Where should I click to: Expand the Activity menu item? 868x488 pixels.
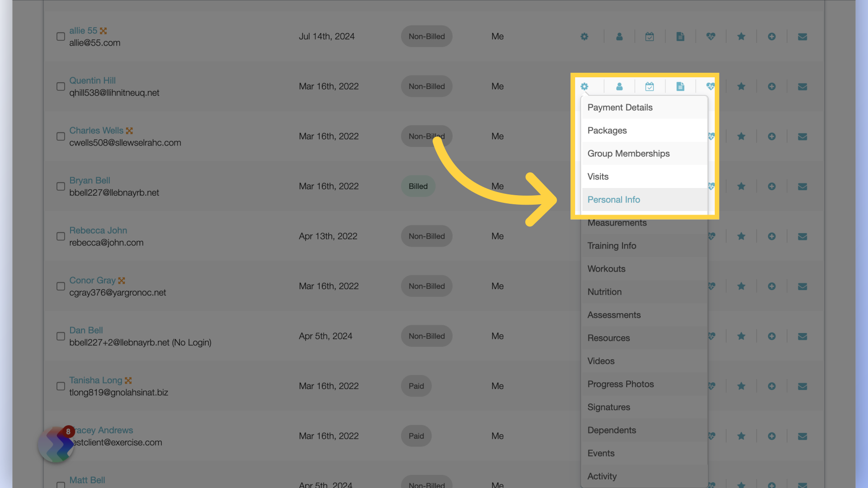(x=602, y=475)
